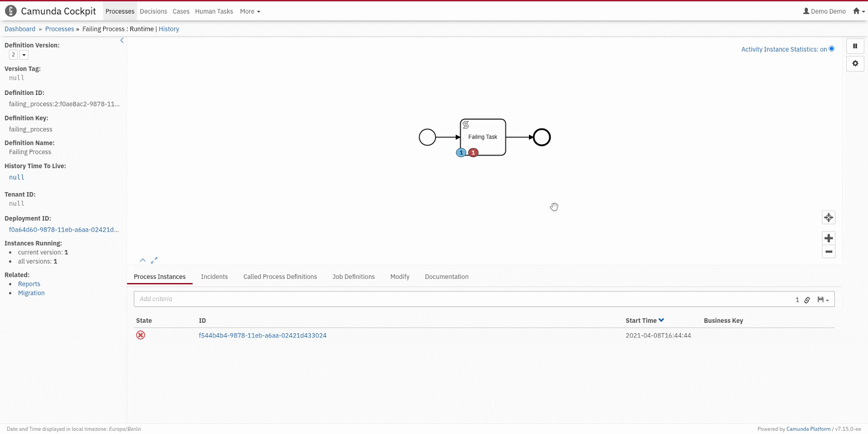Focus the Add criteria search field
Screen dimensions: 868x434
click(x=464, y=299)
